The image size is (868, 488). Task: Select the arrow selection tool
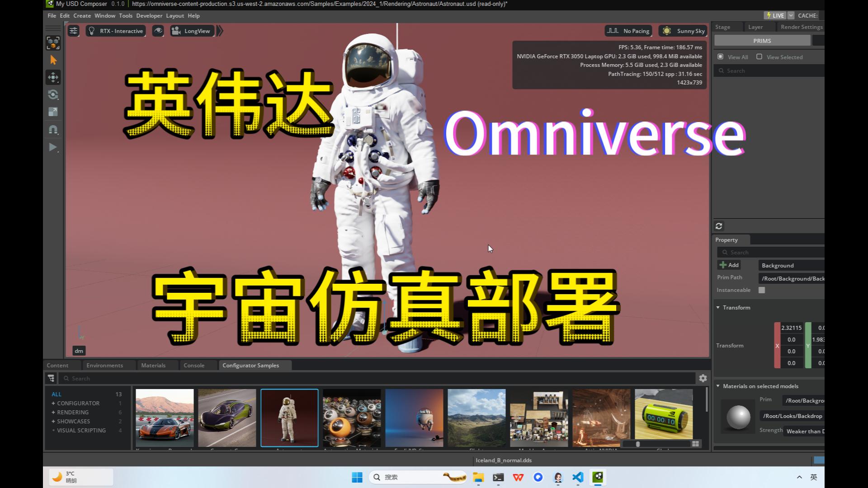(x=53, y=60)
